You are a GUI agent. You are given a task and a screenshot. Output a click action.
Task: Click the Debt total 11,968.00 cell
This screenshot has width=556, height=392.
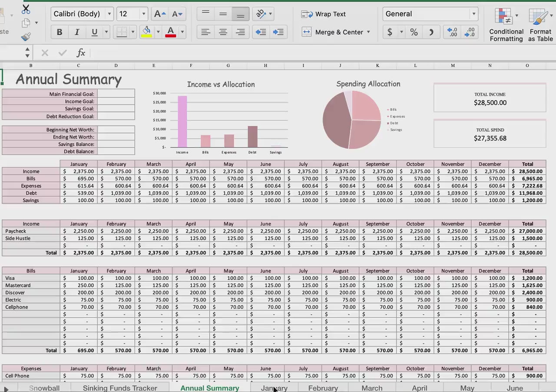point(527,193)
